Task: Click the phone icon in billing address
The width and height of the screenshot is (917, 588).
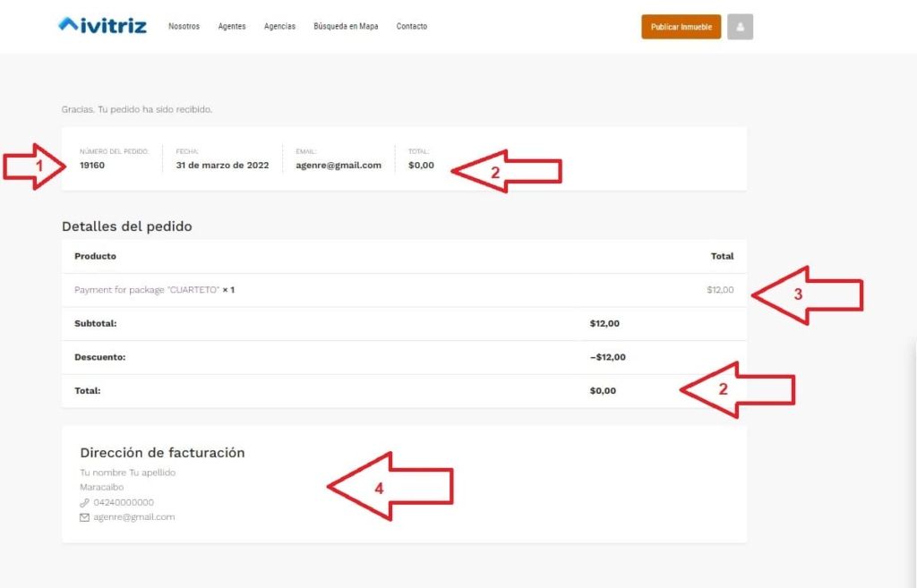Action: [85, 502]
